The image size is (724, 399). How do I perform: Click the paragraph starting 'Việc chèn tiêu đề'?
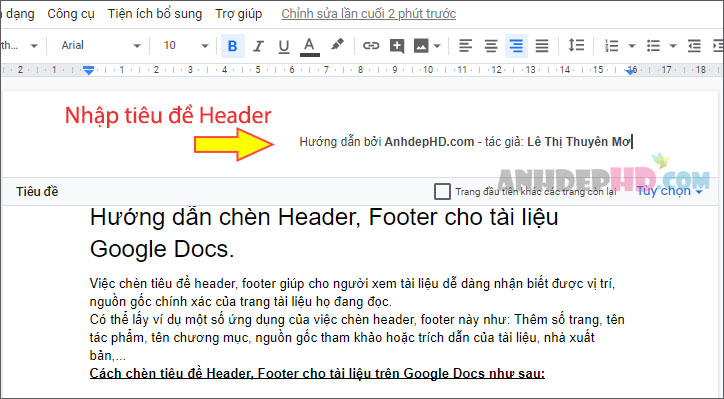click(x=352, y=292)
